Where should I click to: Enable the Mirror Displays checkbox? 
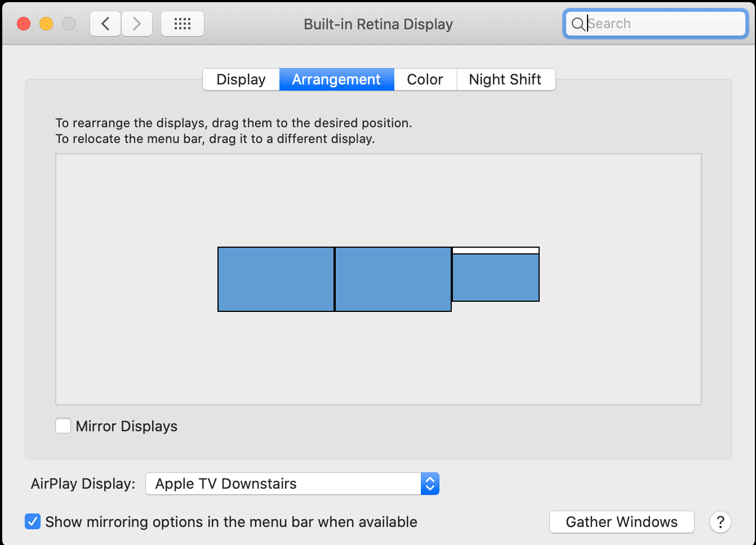coord(63,426)
